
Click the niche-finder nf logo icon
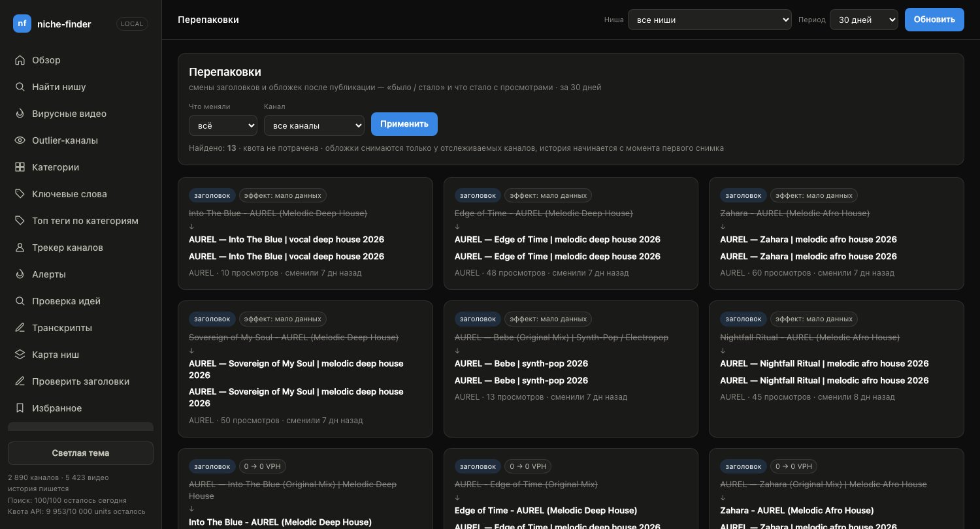click(x=22, y=24)
